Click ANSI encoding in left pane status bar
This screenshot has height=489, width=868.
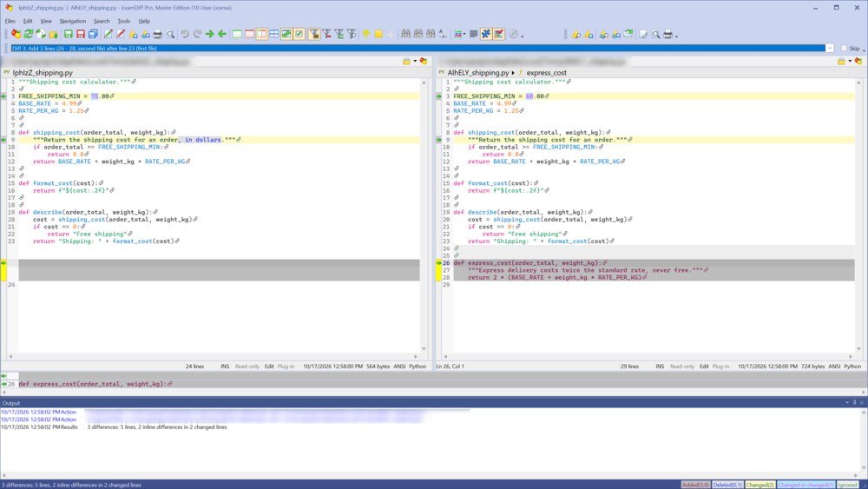399,366
